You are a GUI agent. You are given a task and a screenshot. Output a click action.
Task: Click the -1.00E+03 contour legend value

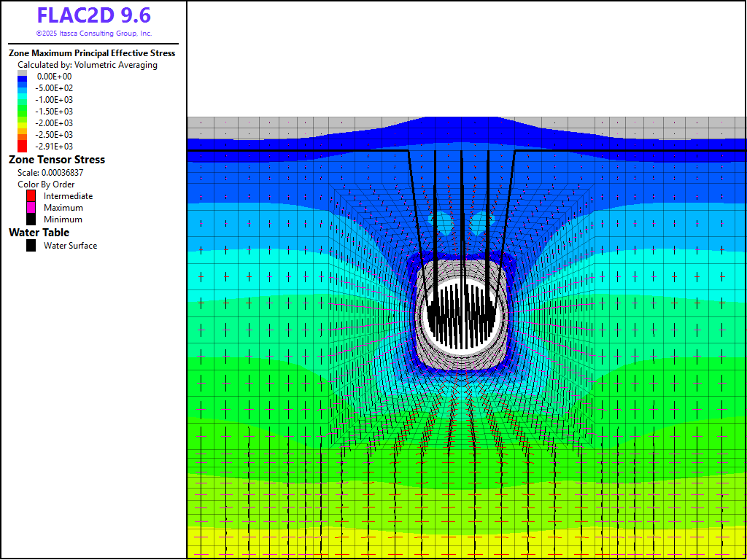[x=55, y=100]
